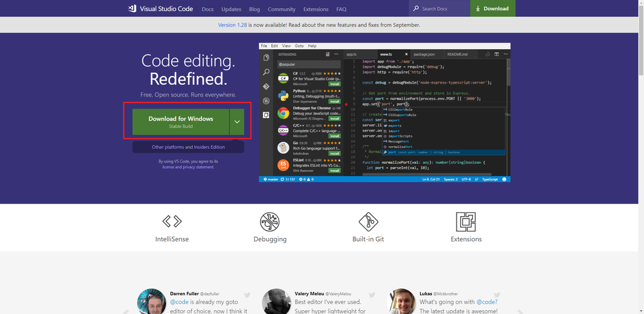This screenshot has height=314, width=644.
Task: Click the Twitter bird on Valery Melou's tweet
Action: coord(372,295)
